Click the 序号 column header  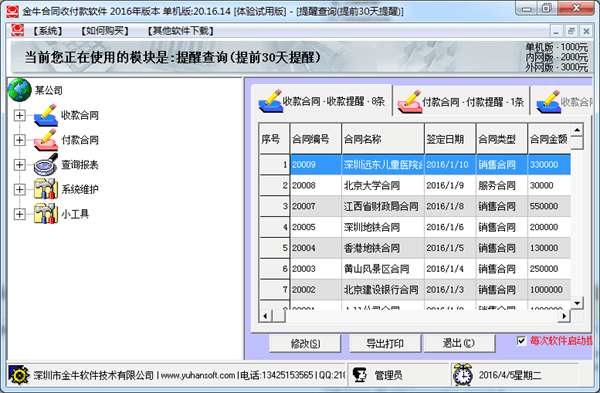274,139
